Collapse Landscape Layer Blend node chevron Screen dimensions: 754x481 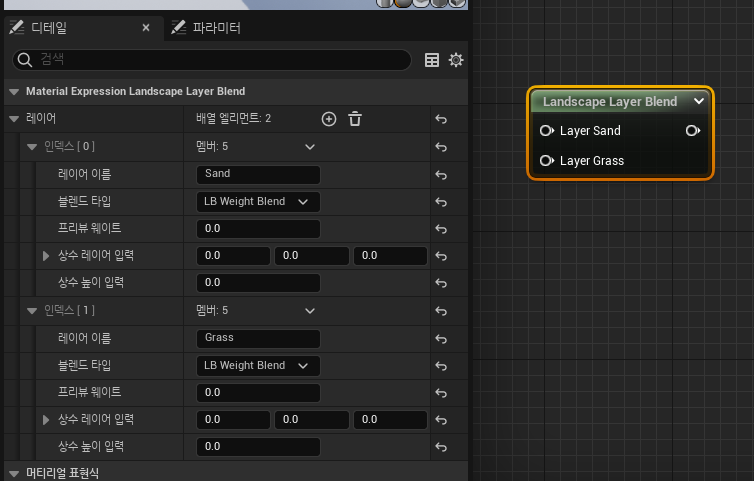[699, 101]
